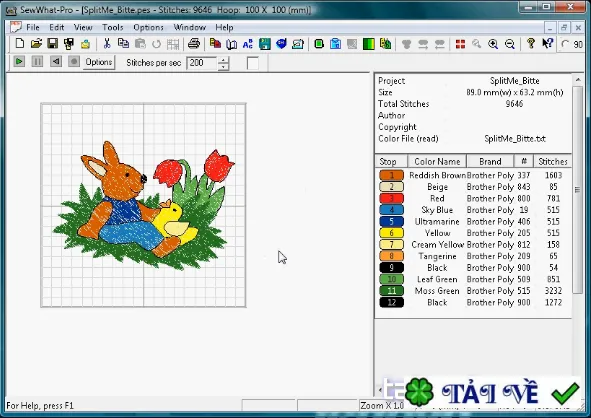Open the Options menu in the menu bar
This screenshot has height=418, width=591.
148,28
